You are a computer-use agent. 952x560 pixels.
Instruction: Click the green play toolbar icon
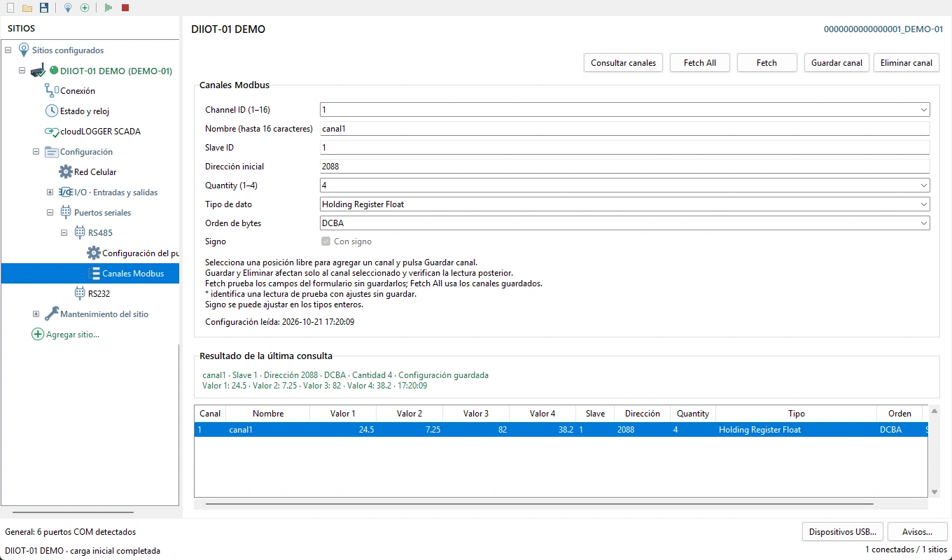click(x=108, y=8)
